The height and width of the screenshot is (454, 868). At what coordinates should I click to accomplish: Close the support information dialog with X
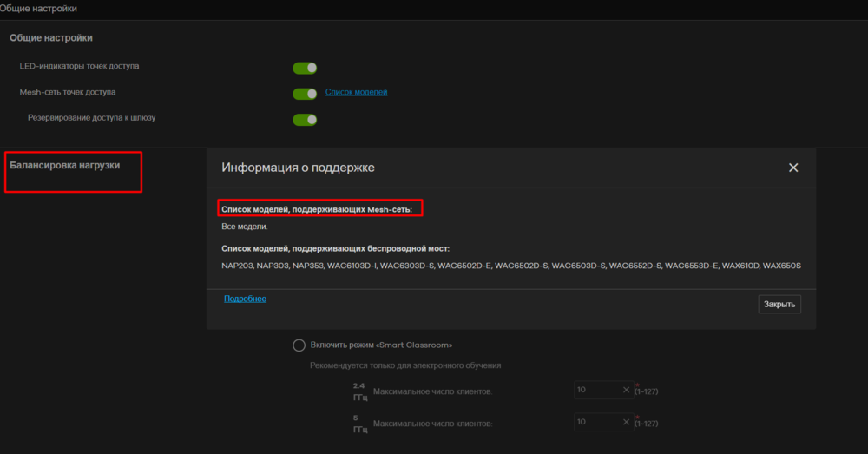pyautogui.click(x=792, y=168)
